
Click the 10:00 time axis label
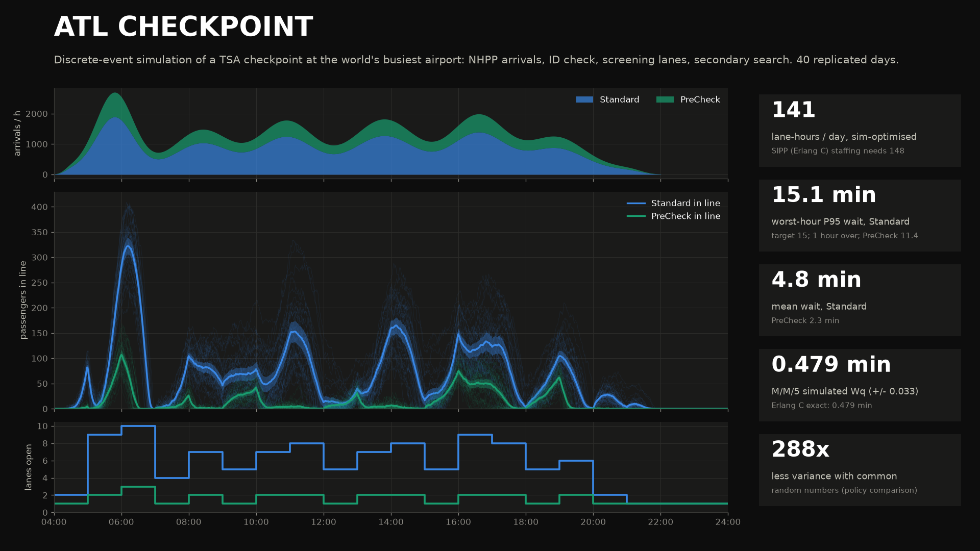click(x=256, y=522)
